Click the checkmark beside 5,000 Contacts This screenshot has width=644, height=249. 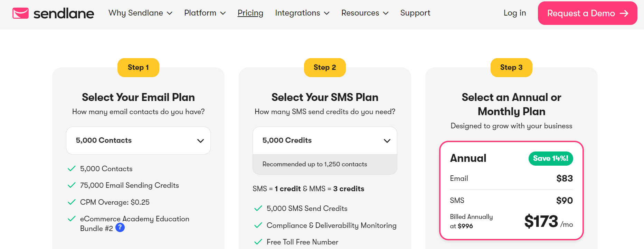tap(72, 169)
